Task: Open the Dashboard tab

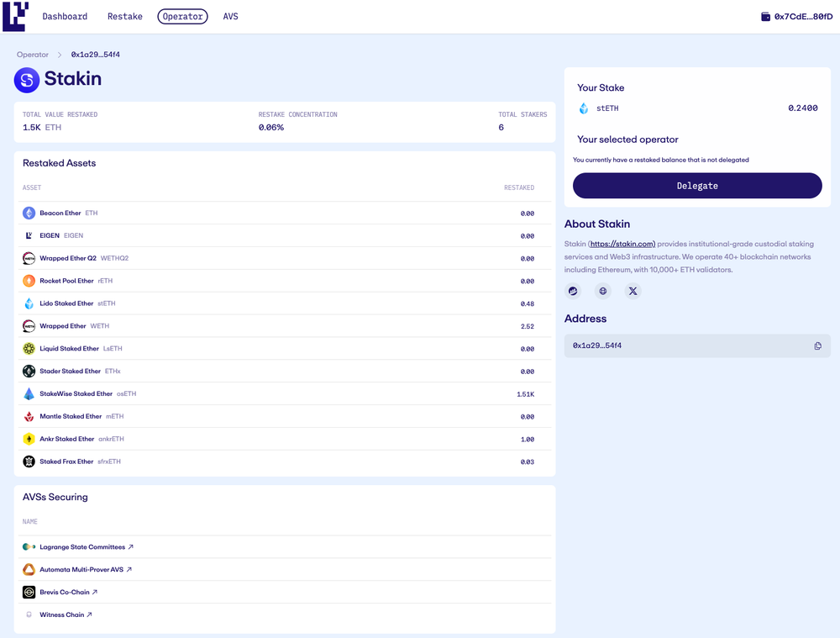Action: click(65, 17)
